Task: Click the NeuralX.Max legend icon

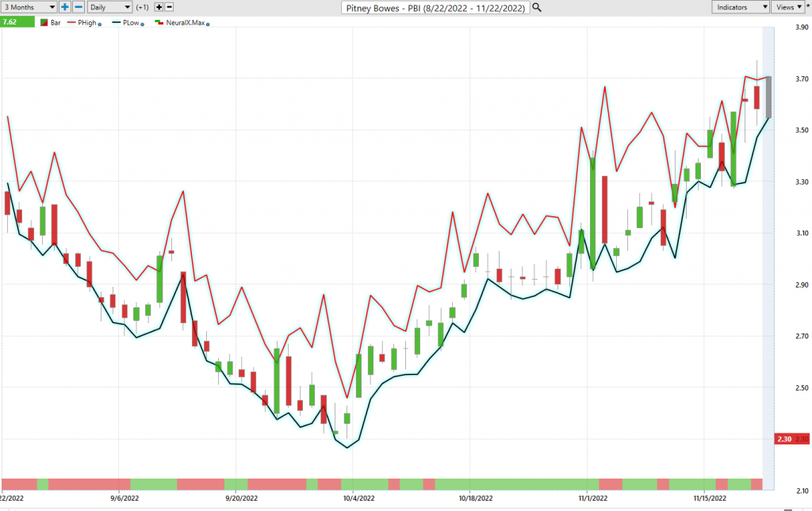Action: pos(159,23)
